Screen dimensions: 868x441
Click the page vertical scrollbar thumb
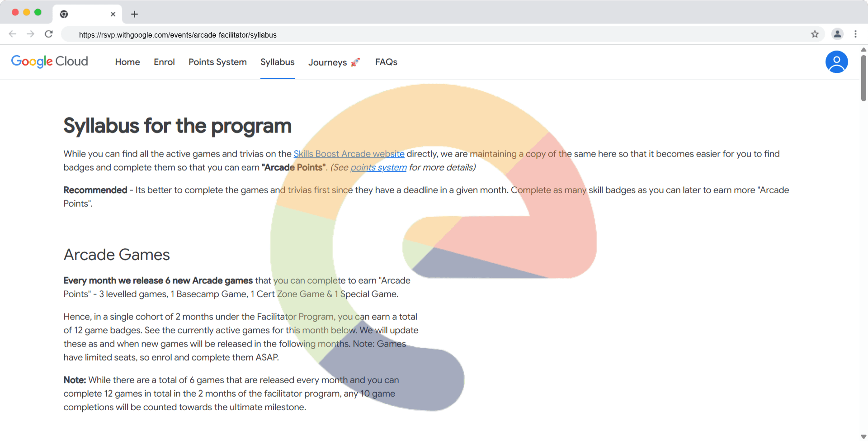[863, 78]
